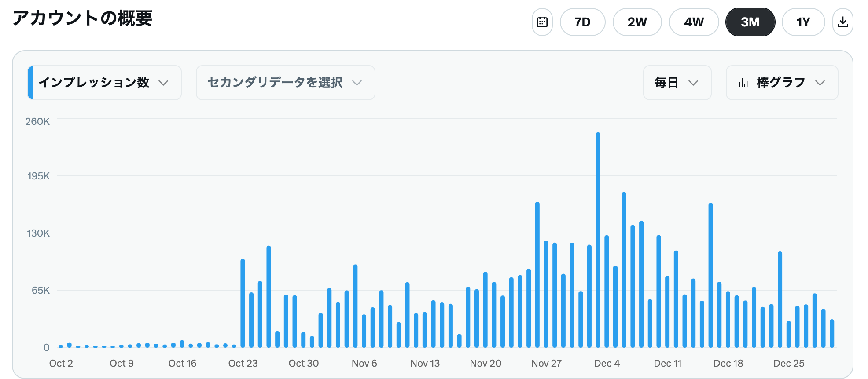The image size is (868, 379).
Task: Switch to 2W time range
Action: (637, 22)
